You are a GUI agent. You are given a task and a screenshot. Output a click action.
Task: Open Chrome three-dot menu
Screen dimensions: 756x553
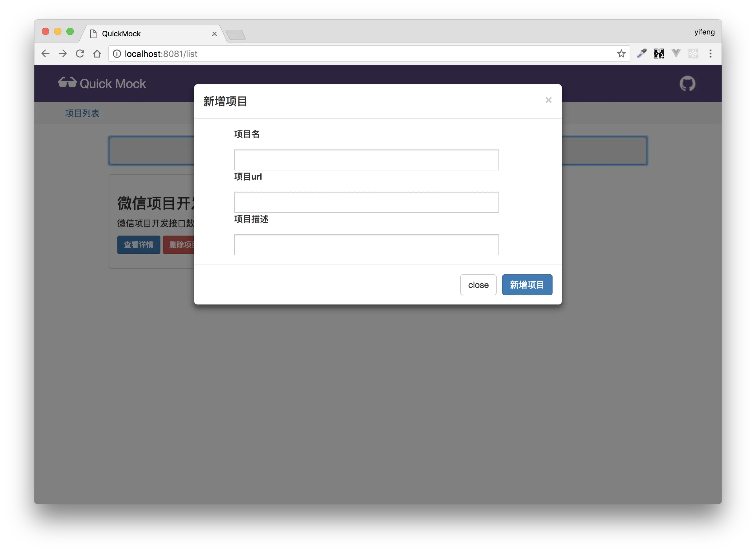tap(711, 54)
